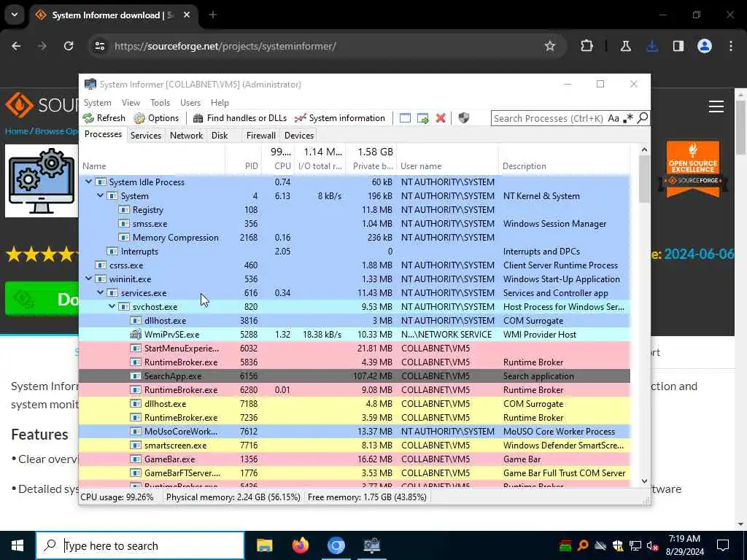The height and width of the screenshot is (560, 747).
Task: Select RuntimeBroker.exe with PID 5836
Action: pos(355,362)
